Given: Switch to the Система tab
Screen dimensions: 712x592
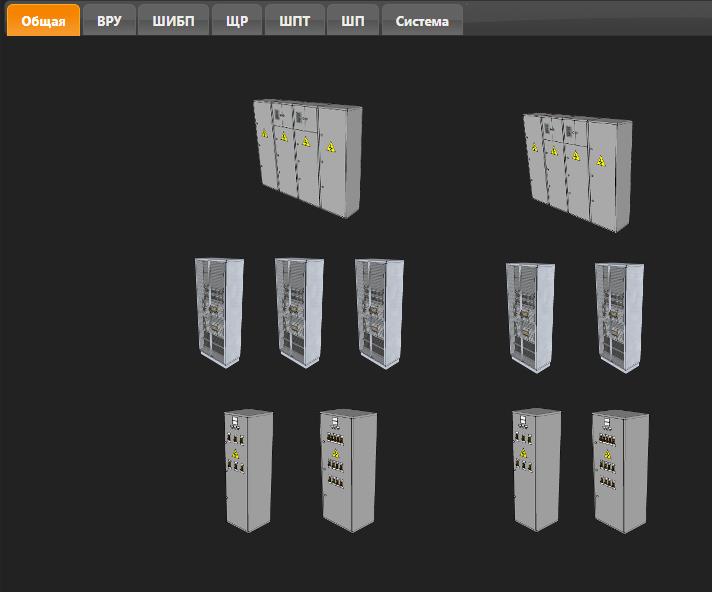Looking at the screenshot, I should tap(422, 20).
